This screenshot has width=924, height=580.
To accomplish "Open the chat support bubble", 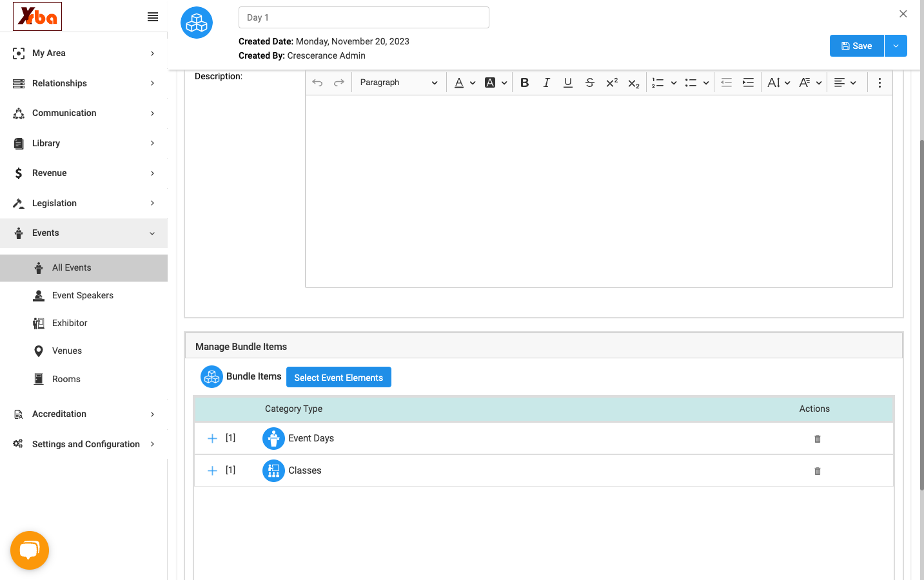I will pyautogui.click(x=30, y=550).
